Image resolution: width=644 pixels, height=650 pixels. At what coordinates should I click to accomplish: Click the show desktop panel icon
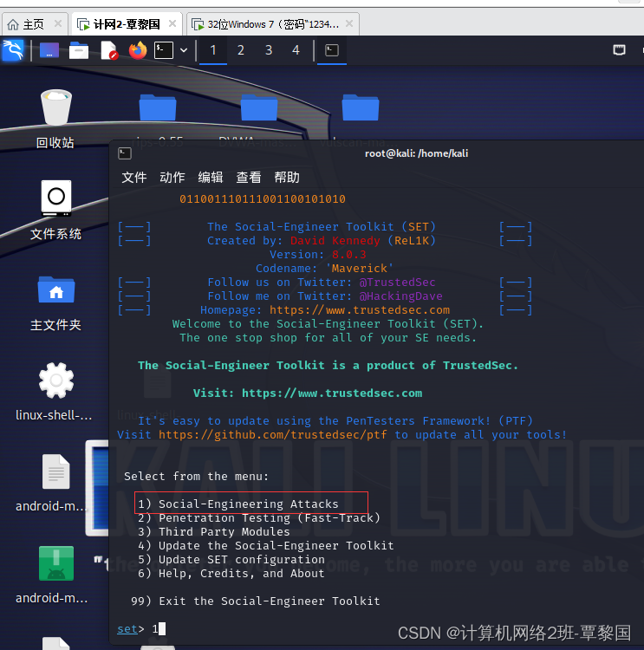click(49, 50)
